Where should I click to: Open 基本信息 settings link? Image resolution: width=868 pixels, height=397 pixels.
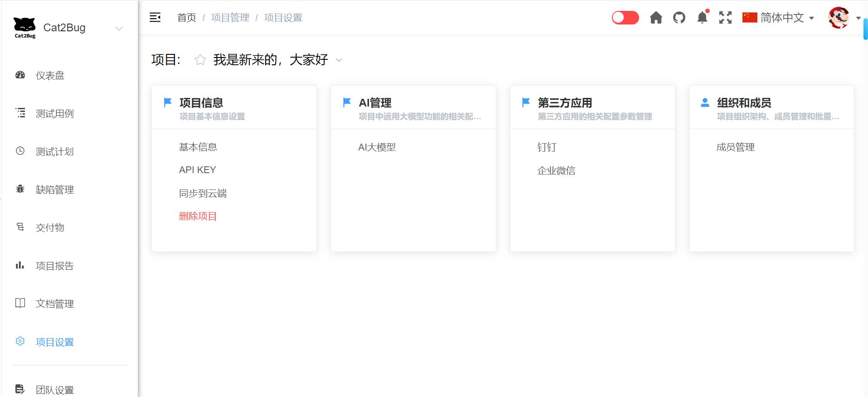(198, 147)
